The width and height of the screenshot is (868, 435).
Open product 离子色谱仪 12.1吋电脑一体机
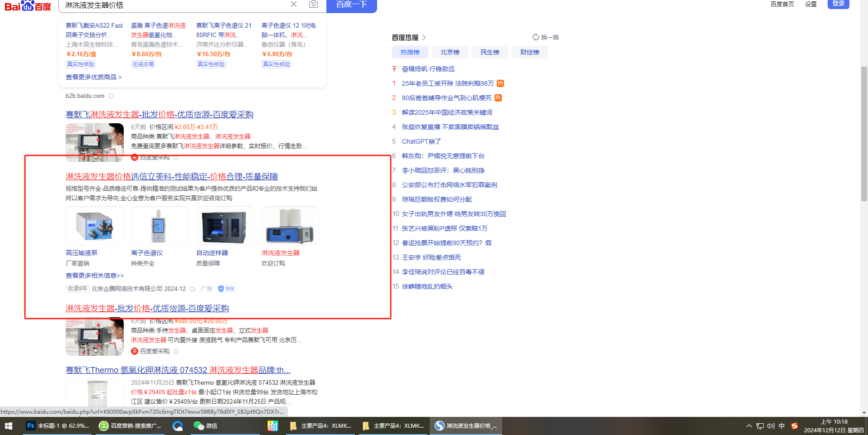pyautogui.click(x=289, y=30)
